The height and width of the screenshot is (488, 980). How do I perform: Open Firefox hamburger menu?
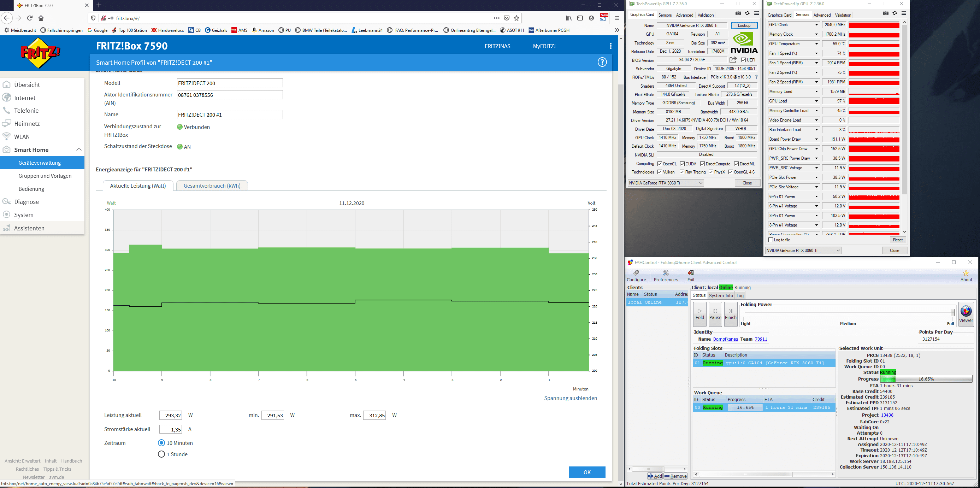(x=617, y=18)
